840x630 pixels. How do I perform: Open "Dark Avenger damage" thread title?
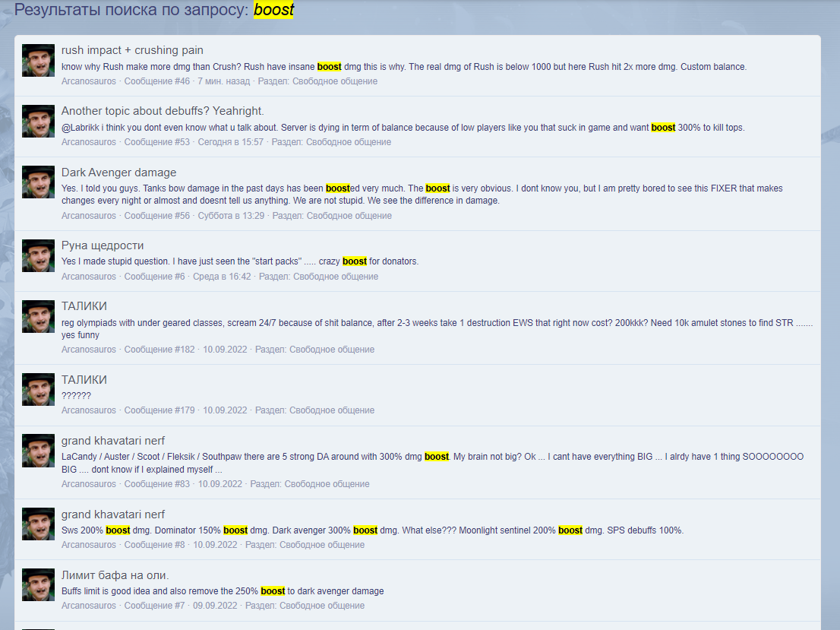pyautogui.click(x=119, y=172)
